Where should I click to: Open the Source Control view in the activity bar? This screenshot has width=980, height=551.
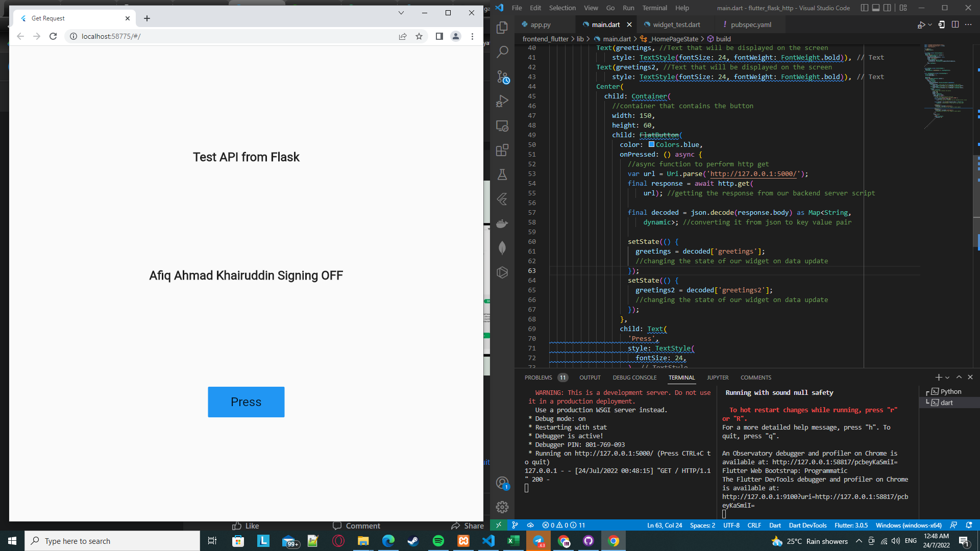click(503, 77)
